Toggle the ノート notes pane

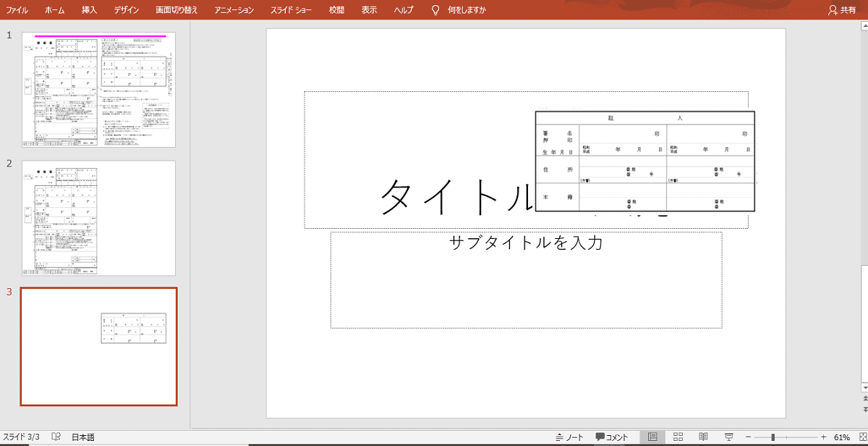pos(569,437)
